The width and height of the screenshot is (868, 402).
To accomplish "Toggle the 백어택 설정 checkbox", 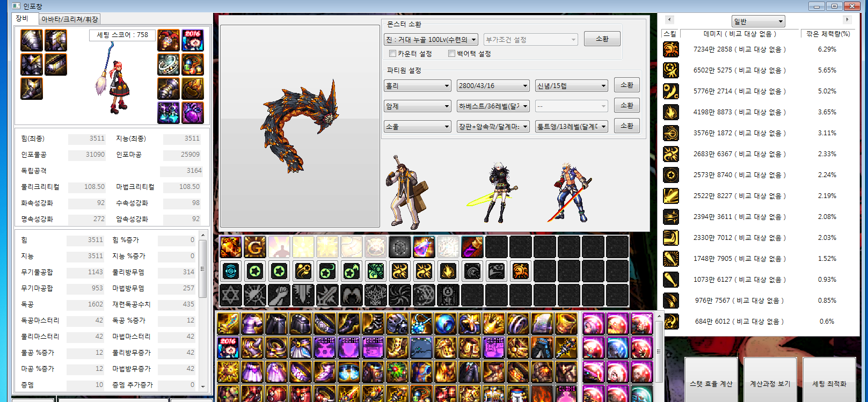I will pos(452,54).
